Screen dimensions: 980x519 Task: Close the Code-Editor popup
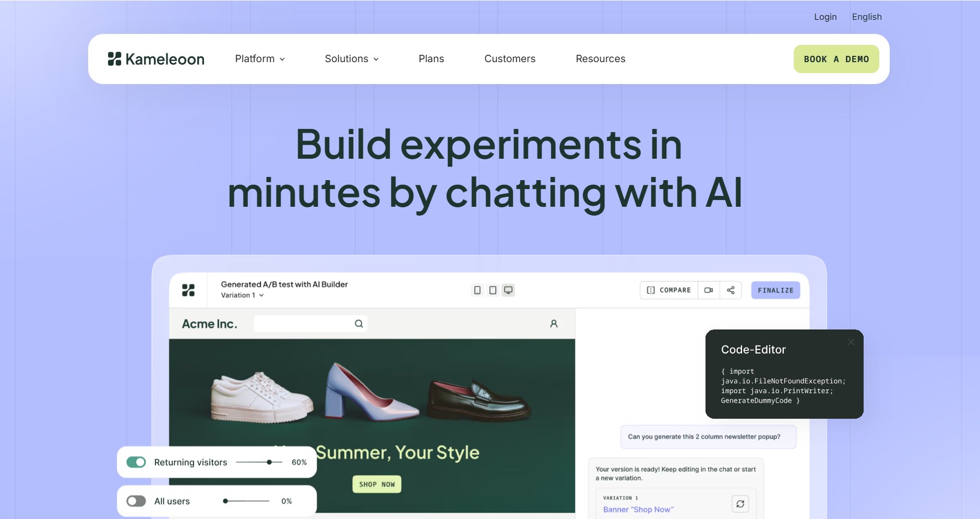coord(851,342)
